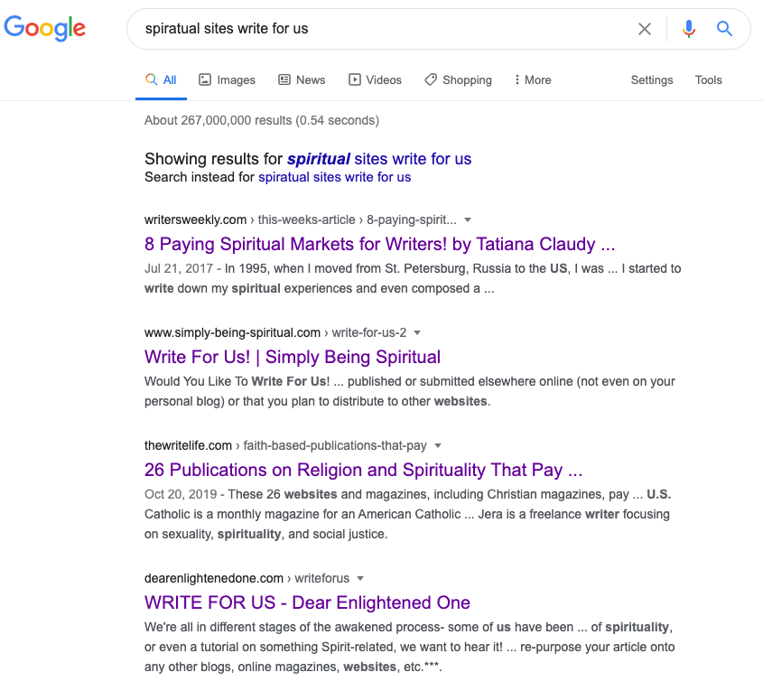The image size is (763, 700).
Task: Click the blue magnifier search icon
Action: click(724, 29)
